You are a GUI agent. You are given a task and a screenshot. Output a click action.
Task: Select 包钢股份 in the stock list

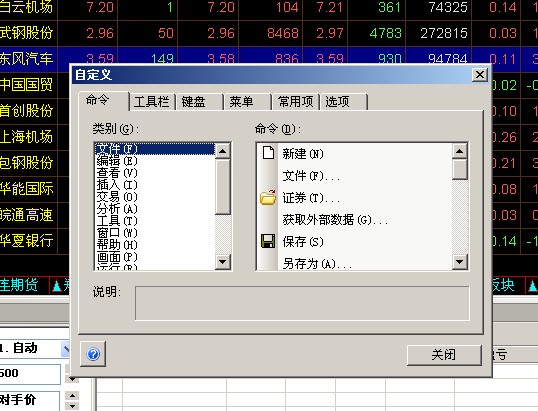[26, 163]
